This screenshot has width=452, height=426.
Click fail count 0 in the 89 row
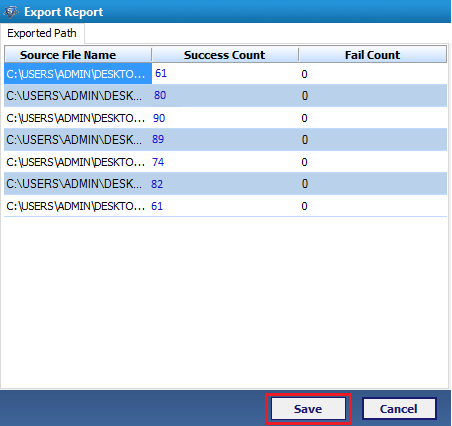pyautogui.click(x=305, y=140)
